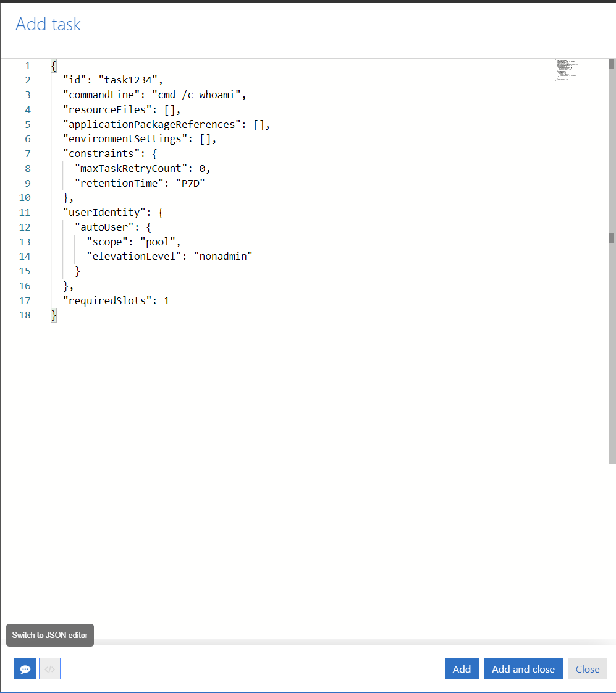616x693 pixels.
Task: Place cursor on the scope value pool
Action: (x=159, y=242)
